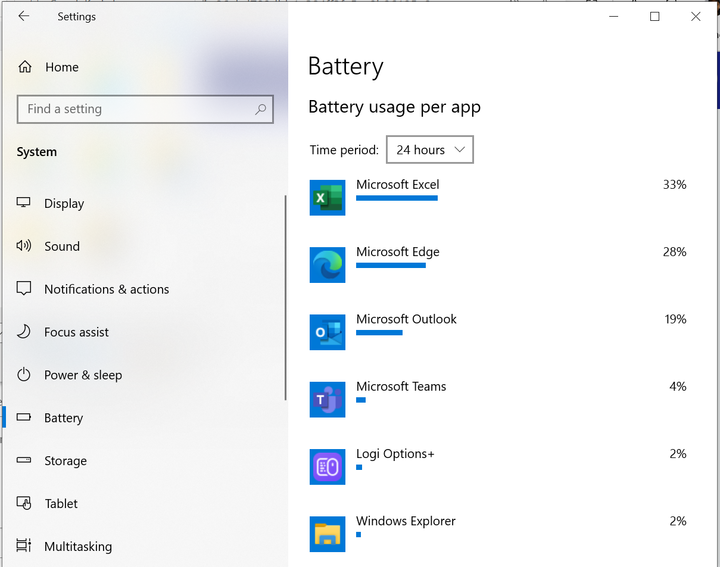Viewport: 720px width, 567px height.
Task: Minimize the Settings window
Action: pyautogui.click(x=613, y=17)
